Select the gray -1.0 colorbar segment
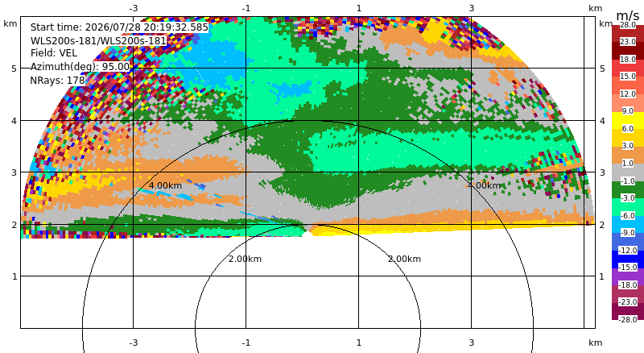The width and height of the screenshot is (644, 353). tap(628, 172)
